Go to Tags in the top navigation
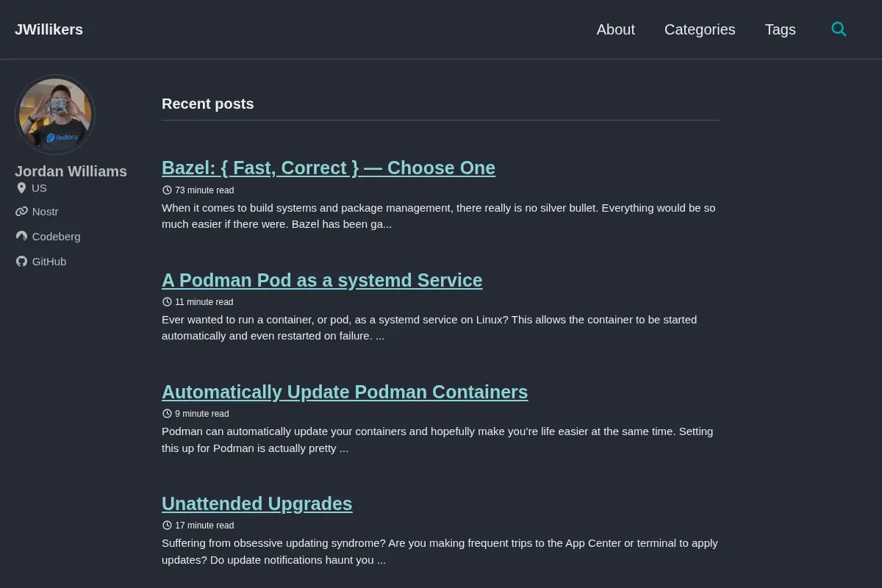The image size is (882, 588). click(x=780, y=29)
